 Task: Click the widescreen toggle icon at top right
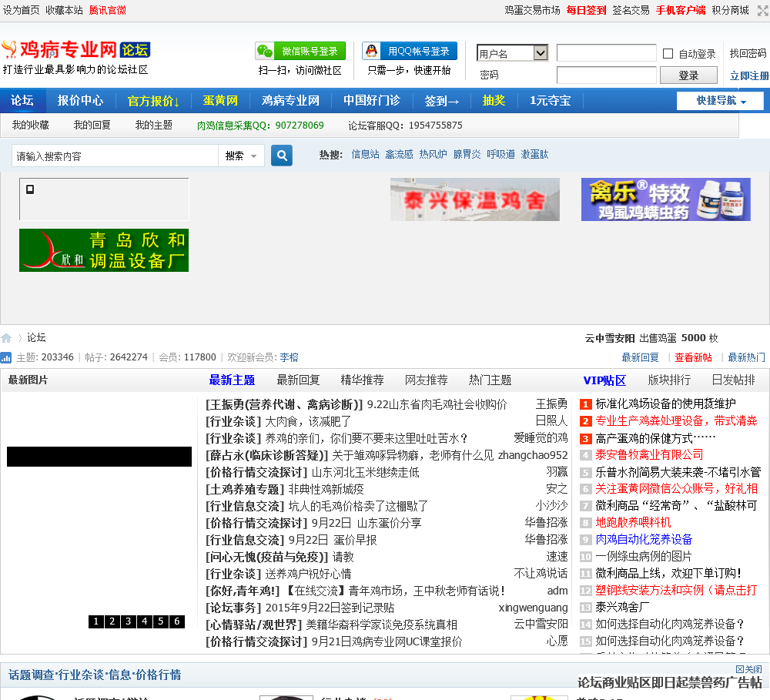762,10
